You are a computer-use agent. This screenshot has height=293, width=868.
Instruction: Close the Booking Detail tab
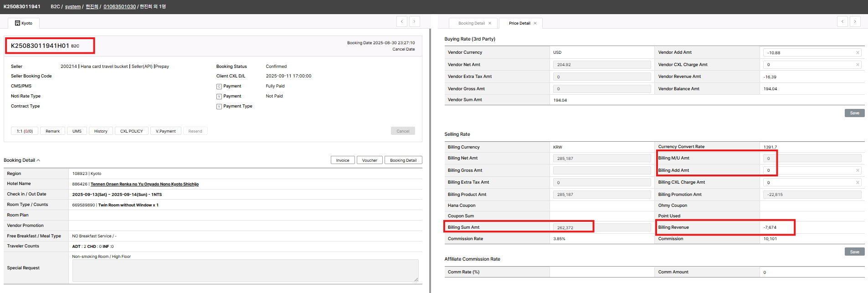click(x=490, y=23)
